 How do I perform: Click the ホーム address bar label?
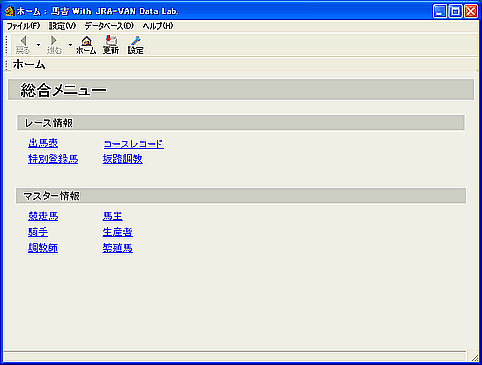point(29,65)
